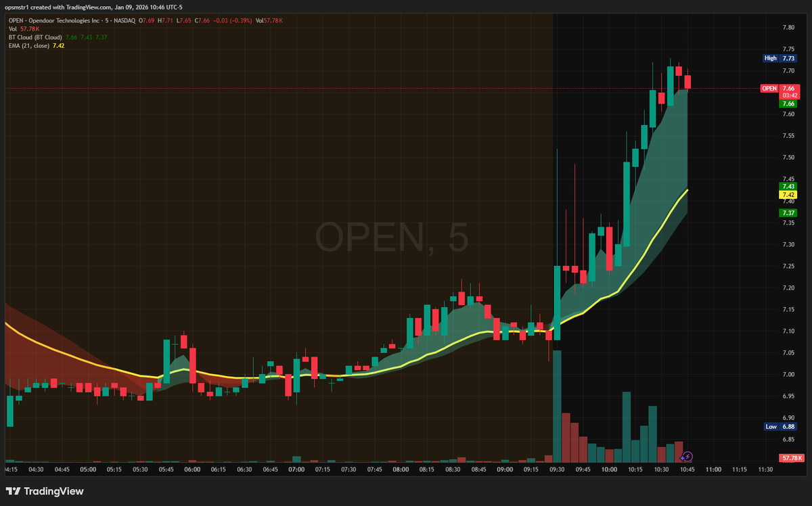Click the O7.69 open value in legend
Screen dimensions: 812x506
(147, 21)
